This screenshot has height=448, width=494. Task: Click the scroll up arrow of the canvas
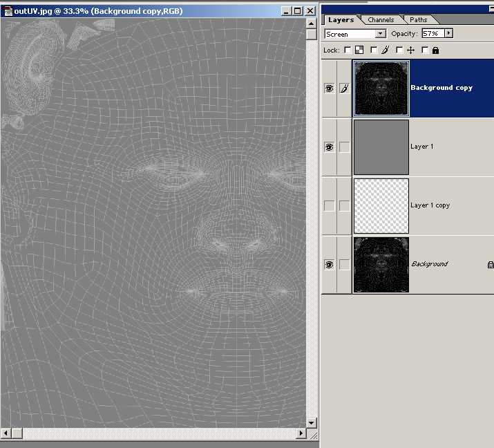coord(311,24)
